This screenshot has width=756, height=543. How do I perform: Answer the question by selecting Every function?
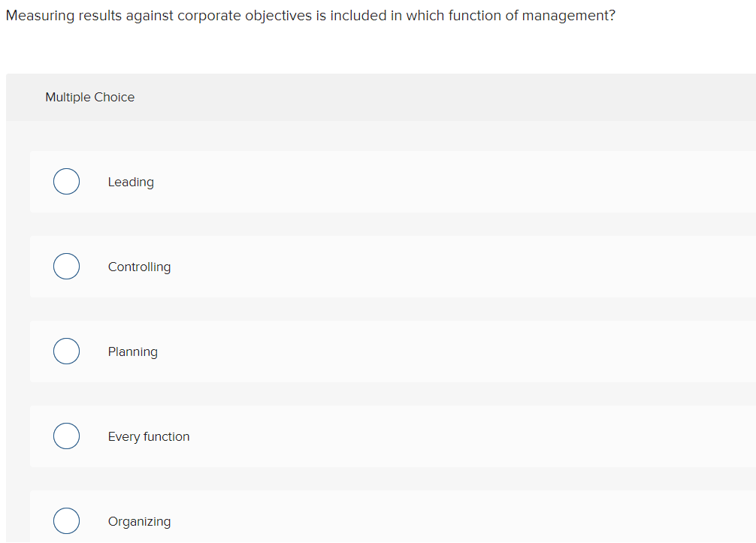point(66,436)
